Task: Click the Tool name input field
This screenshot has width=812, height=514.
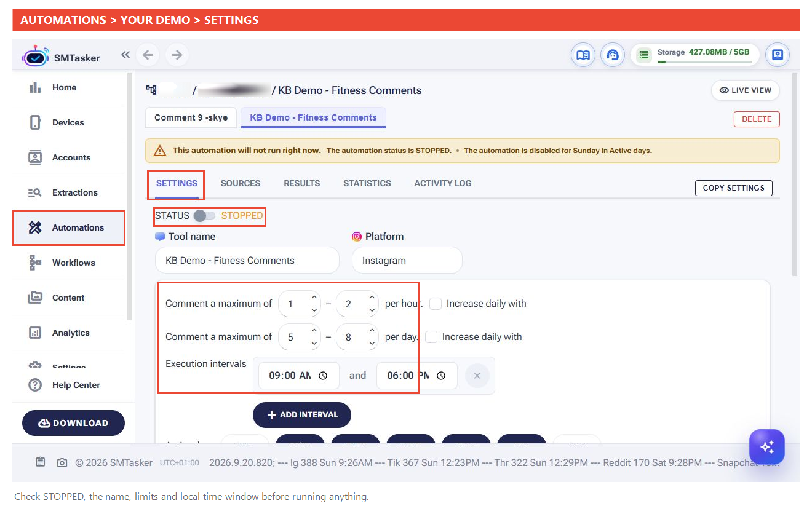Action: [x=247, y=260]
